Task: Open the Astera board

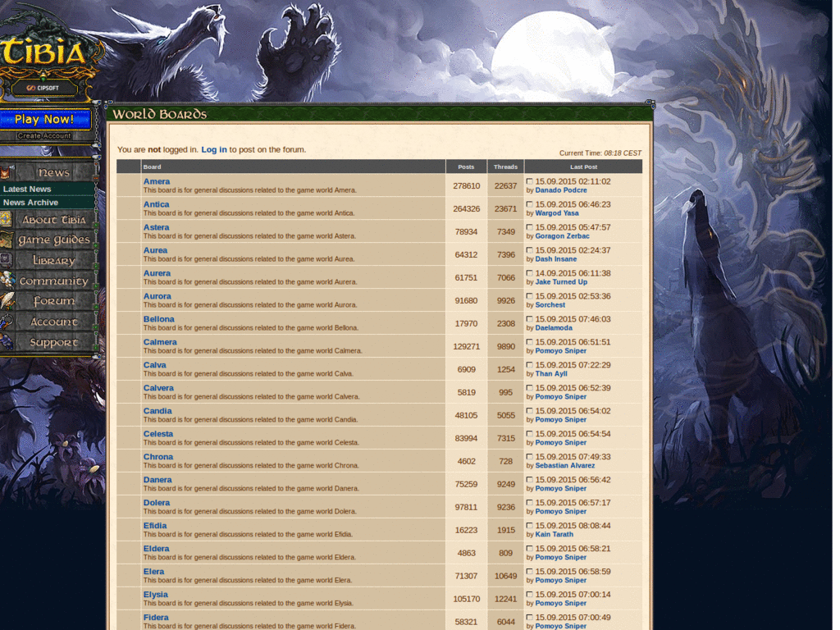Action: click(156, 228)
